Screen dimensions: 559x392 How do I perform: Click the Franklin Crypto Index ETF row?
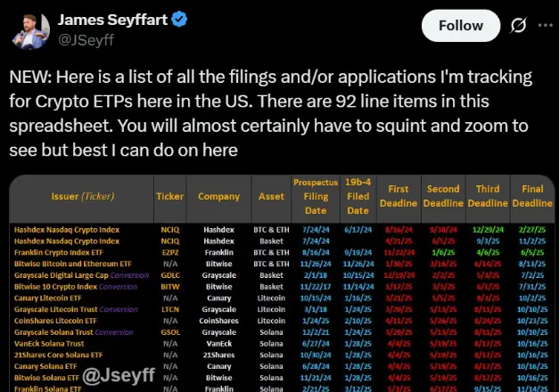pyautogui.click(x=282, y=252)
